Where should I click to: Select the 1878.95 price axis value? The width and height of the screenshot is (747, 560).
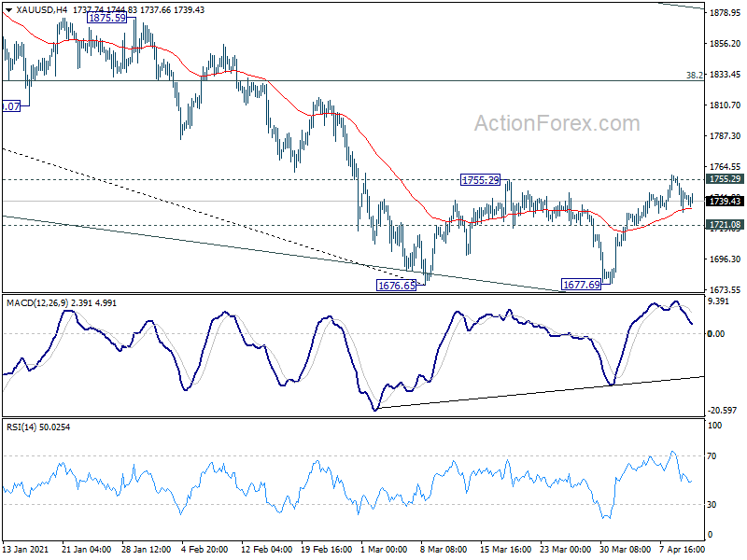click(725, 13)
